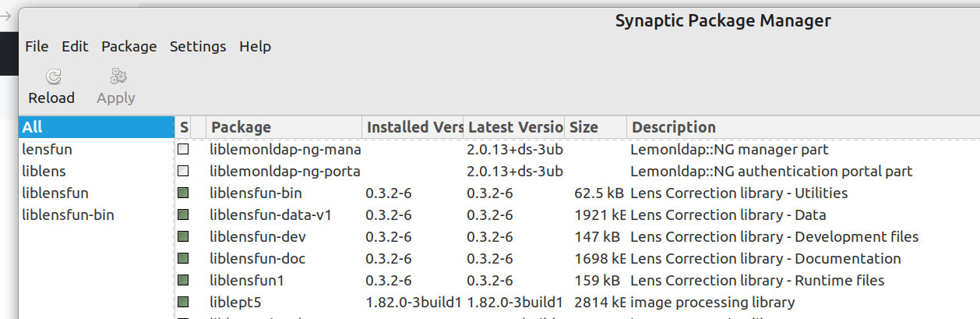Open the Package menu
Image resolution: width=980 pixels, height=319 pixels.
(129, 47)
